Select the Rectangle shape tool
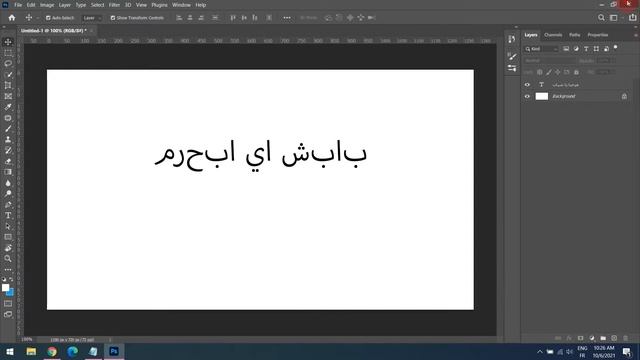Image resolution: width=640 pixels, height=360 pixels. (x=8, y=237)
